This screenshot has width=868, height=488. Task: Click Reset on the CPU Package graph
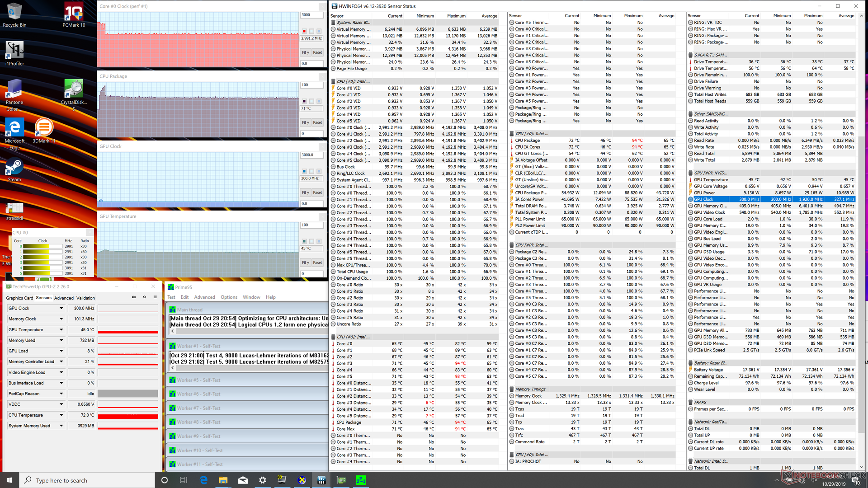317,122
